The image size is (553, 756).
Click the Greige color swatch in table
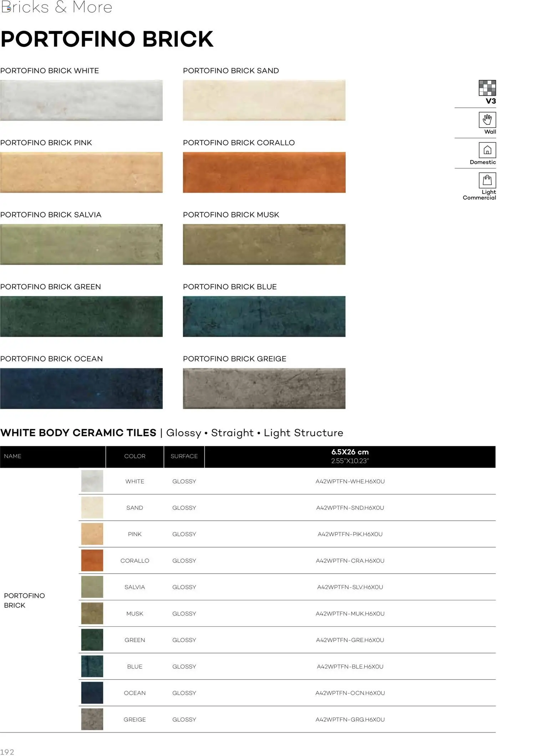tap(92, 719)
